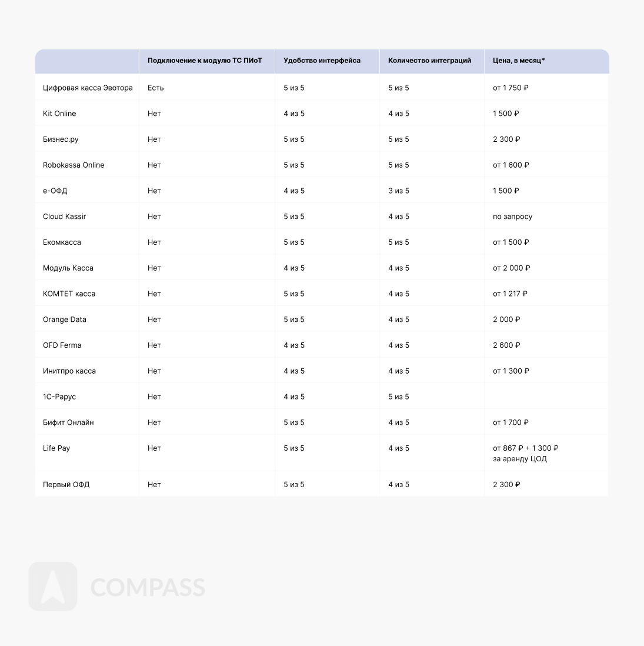Select the 'по запросу' price cell
The height and width of the screenshot is (646, 644).
point(512,217)
